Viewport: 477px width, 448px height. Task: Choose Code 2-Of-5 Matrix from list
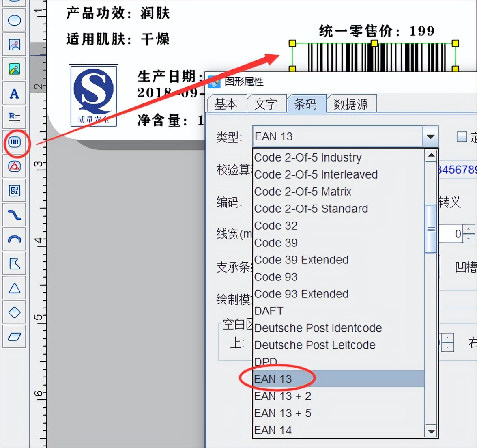[x=339, y=192]
